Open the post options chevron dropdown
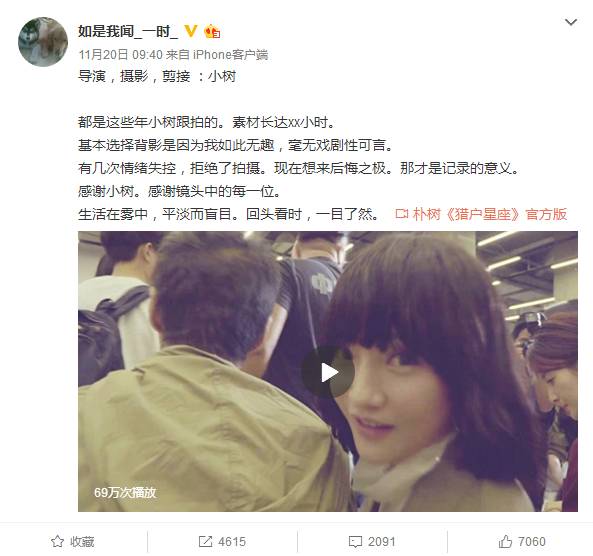The height and width of the screenshot is (556, 593). 570,22
